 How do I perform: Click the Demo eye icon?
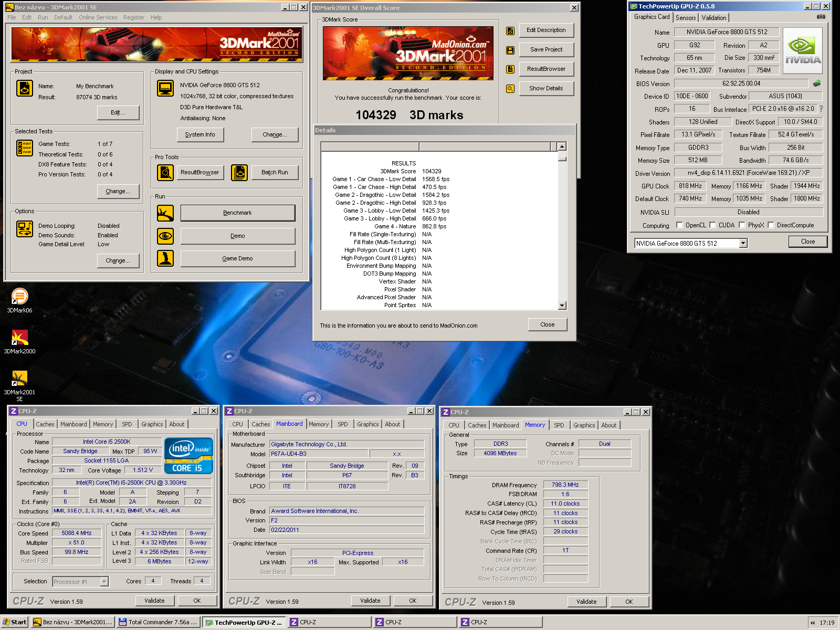[165, 236]
